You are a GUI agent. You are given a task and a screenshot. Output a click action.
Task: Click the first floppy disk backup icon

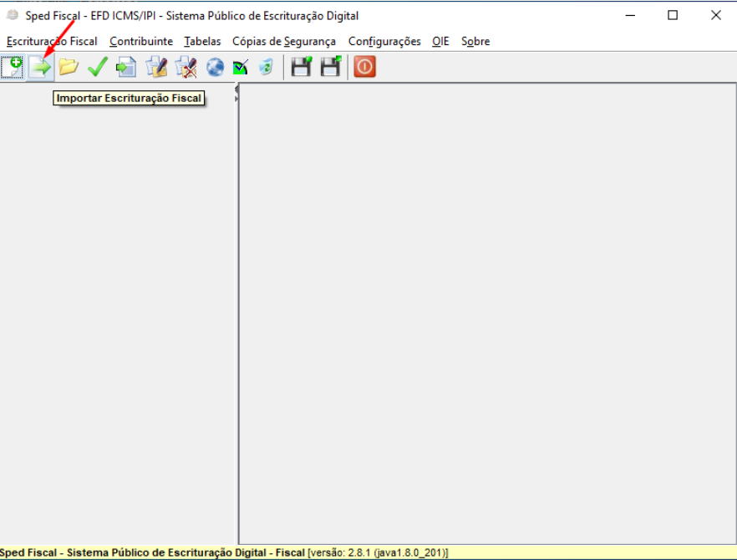302,67
